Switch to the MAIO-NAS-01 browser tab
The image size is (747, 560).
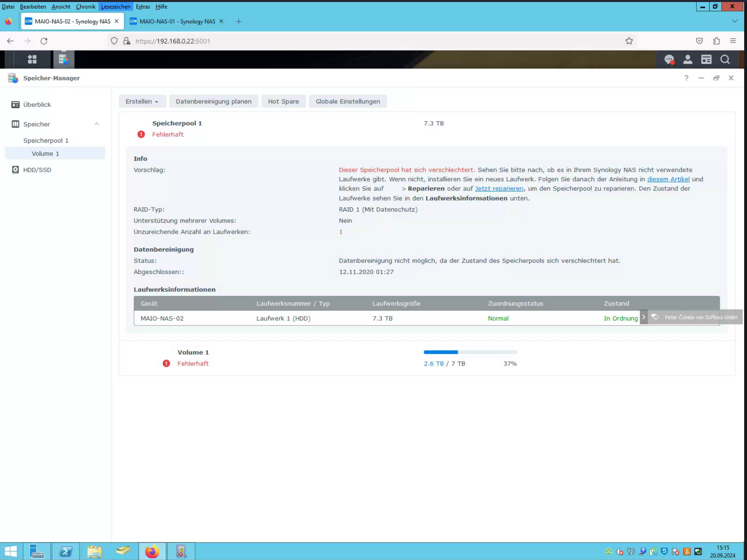pyautogui.click(x=177, y=21)
